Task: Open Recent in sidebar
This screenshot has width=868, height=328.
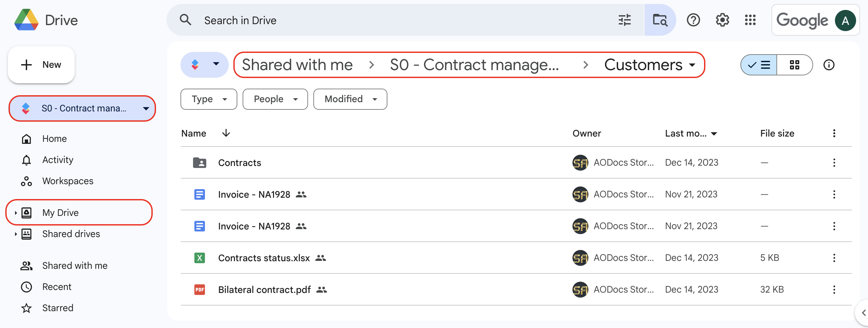Action: point(57,287)
